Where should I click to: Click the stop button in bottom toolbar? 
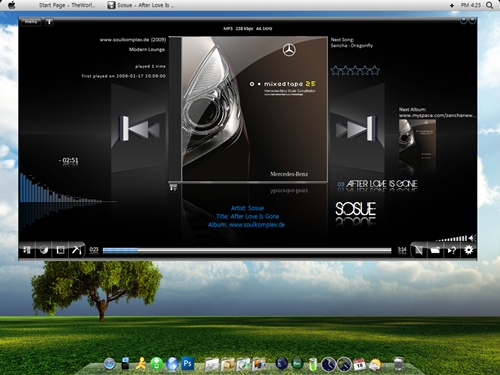(x=60, y=250)
